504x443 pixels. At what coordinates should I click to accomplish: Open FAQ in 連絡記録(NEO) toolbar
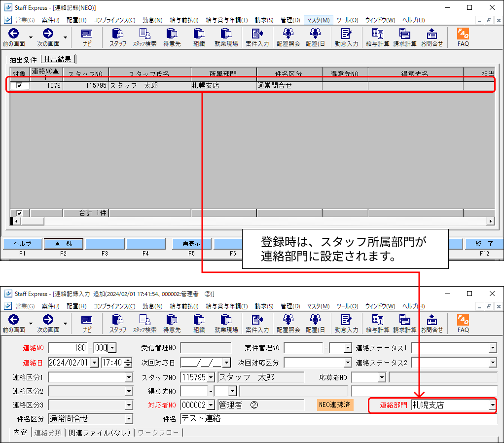coord(463,37)
